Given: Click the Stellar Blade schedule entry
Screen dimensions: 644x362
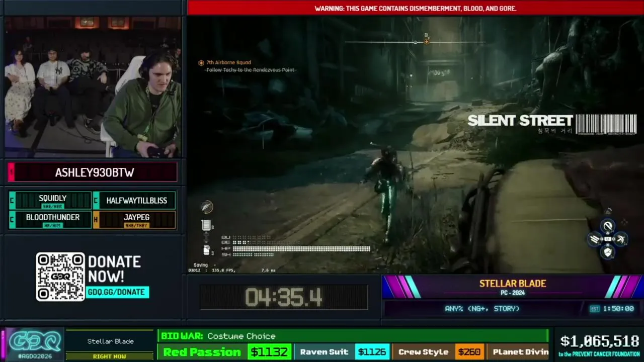Looking at the screenshot, I should [110, 341].
